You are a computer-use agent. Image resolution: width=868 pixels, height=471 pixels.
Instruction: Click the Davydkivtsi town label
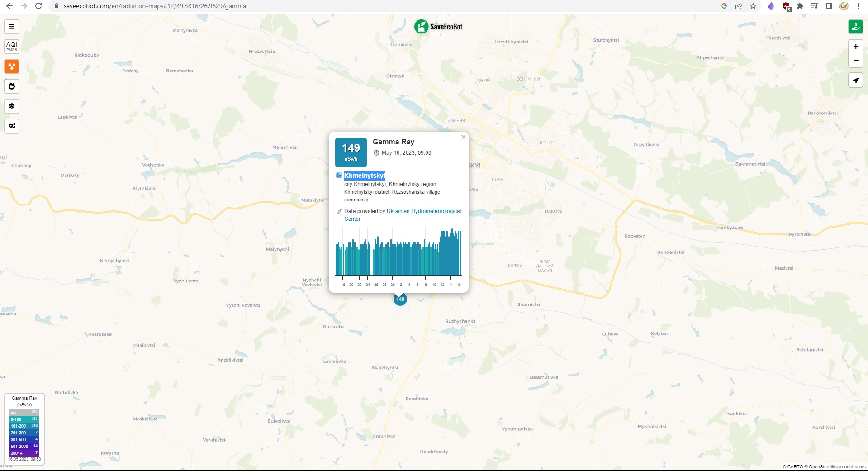[x=646, y=145]
